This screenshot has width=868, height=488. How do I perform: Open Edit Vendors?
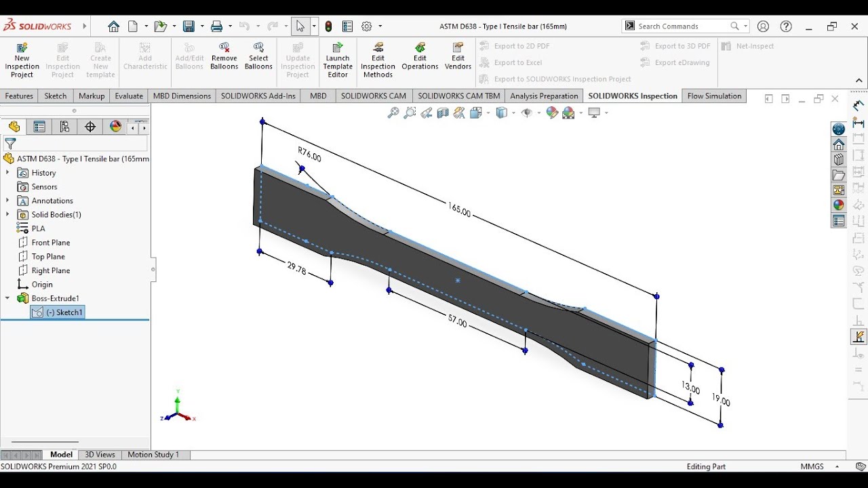458,56
